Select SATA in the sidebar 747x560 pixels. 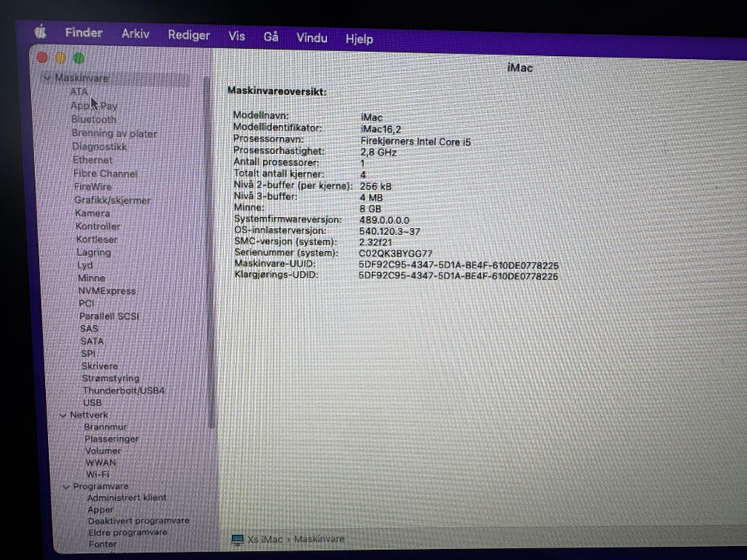point(92,341)
